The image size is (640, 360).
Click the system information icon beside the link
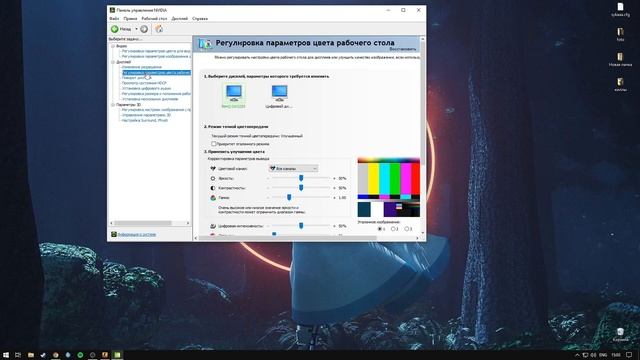tap(114, 234)
